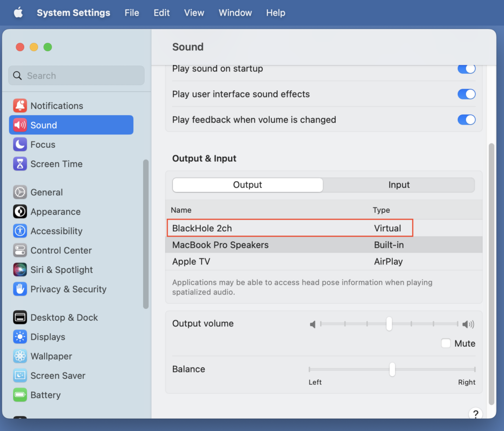Select BlackHole 2ch output device
The width and height of the screenshot is (504, 431).
tap(324, 228)
